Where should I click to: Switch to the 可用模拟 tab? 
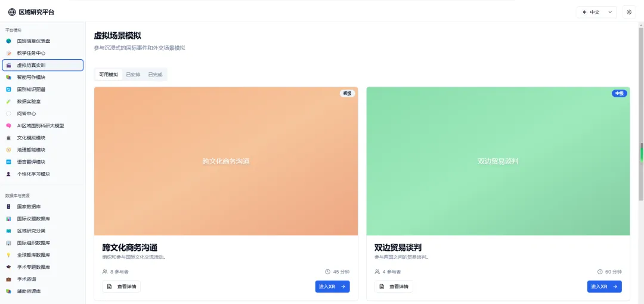point(109,75)
